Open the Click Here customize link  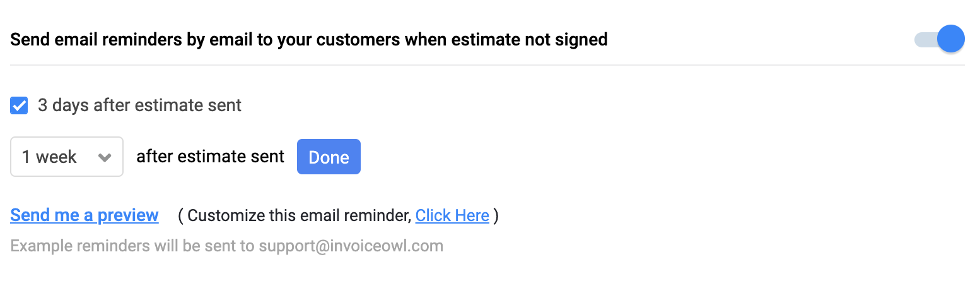(452, 215)
